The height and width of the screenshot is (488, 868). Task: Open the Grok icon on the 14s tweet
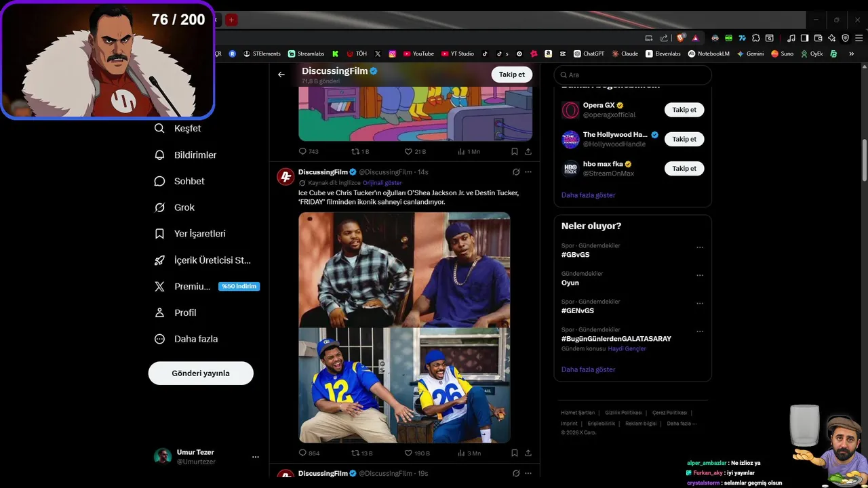(516, 172)
